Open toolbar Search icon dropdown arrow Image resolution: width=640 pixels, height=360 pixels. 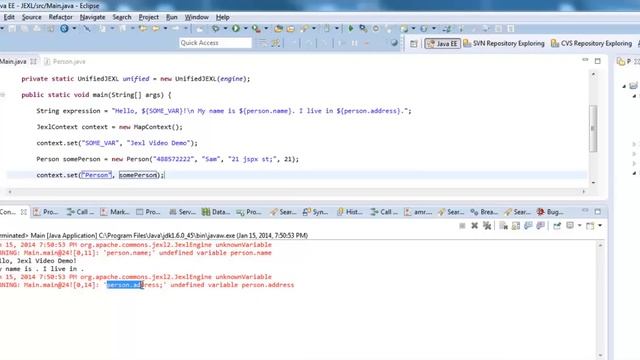314,29
